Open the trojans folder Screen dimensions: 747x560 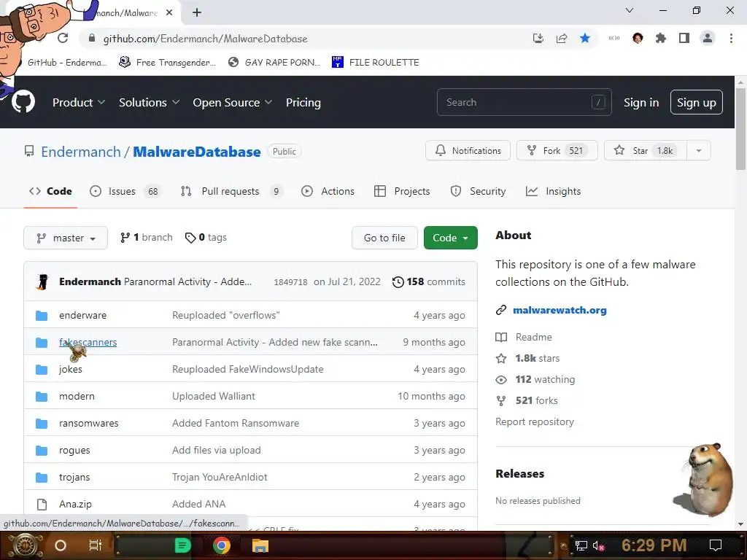74,477
